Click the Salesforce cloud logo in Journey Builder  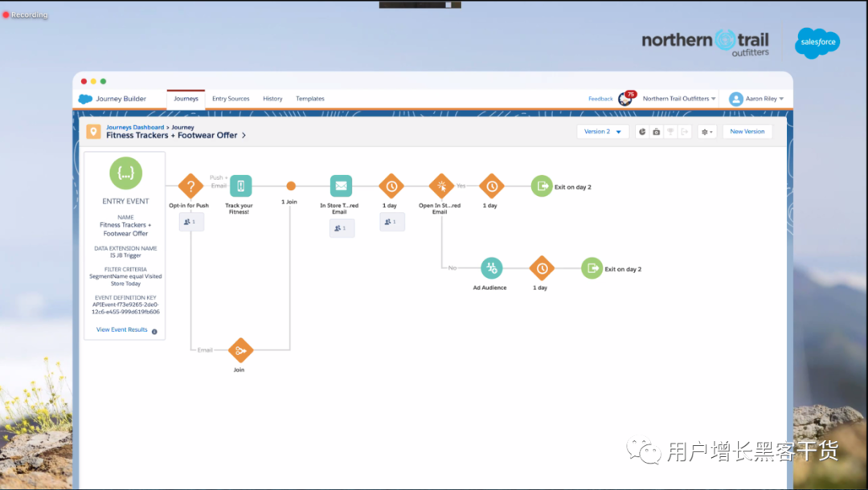[x=85, y=99]
